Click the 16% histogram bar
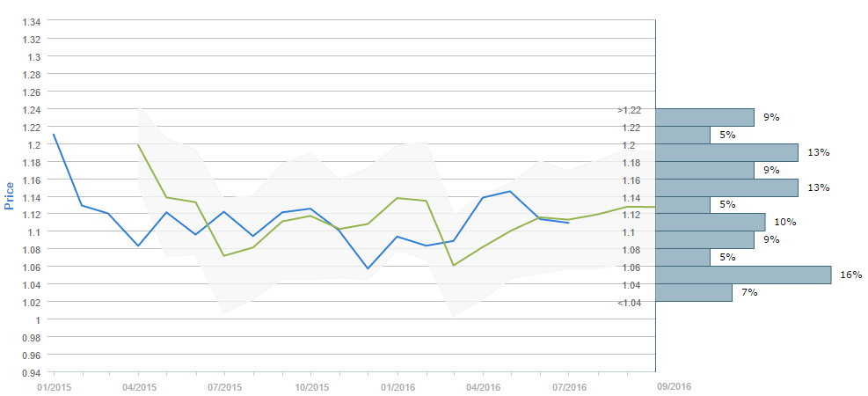The height and width of the screenshot is (396, 868). click(743, 275)
